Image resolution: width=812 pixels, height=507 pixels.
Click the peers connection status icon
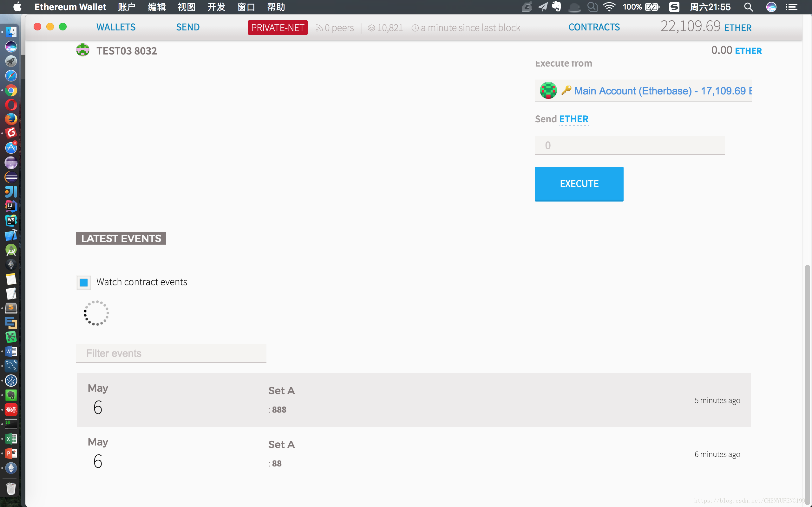click(x=318, y=28)
